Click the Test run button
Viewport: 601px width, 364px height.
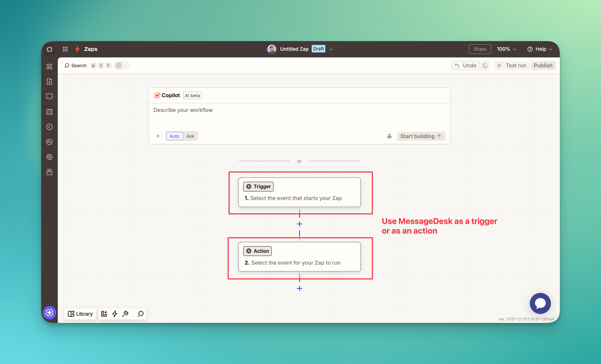[512, 65]
